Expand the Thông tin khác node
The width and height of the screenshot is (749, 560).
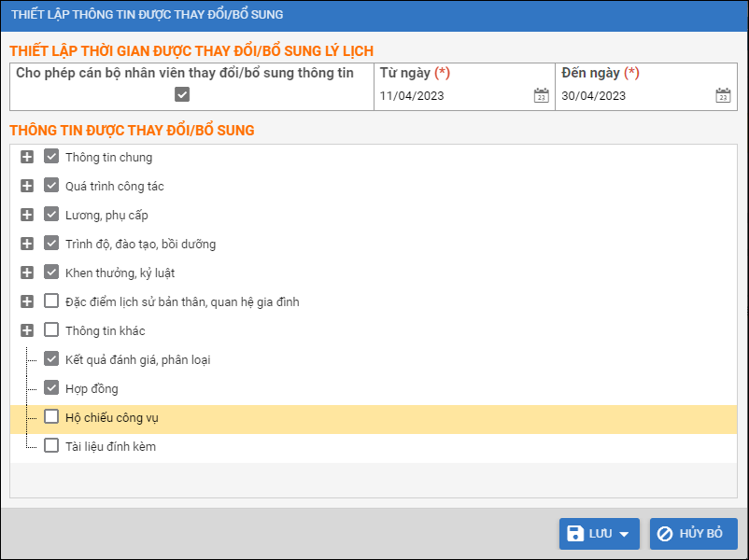click(27, 330)
